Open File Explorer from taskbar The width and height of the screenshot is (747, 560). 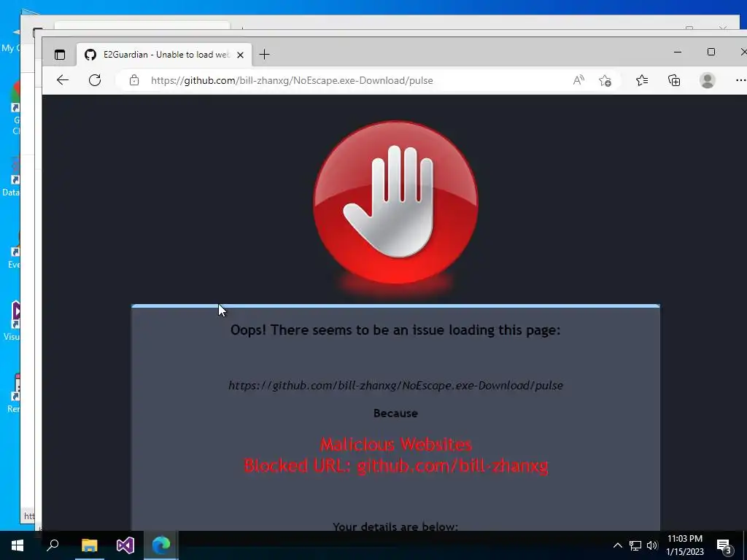(x=89, y=545)
